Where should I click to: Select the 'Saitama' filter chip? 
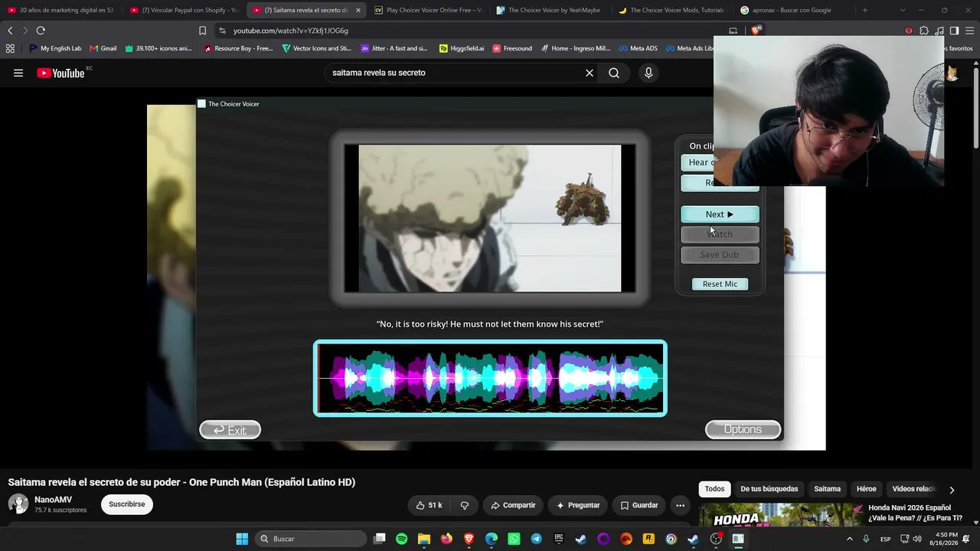[x=827, y=489]
